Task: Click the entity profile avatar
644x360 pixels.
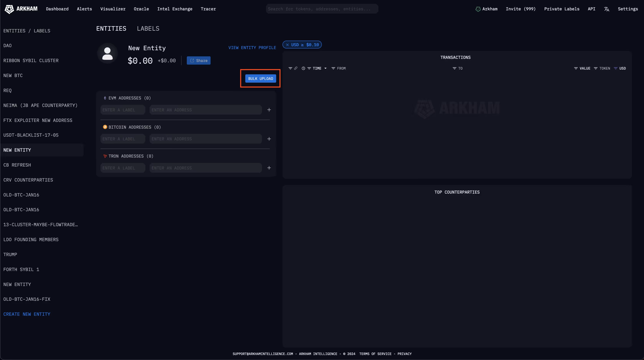Action: click(x=108, y=53)
